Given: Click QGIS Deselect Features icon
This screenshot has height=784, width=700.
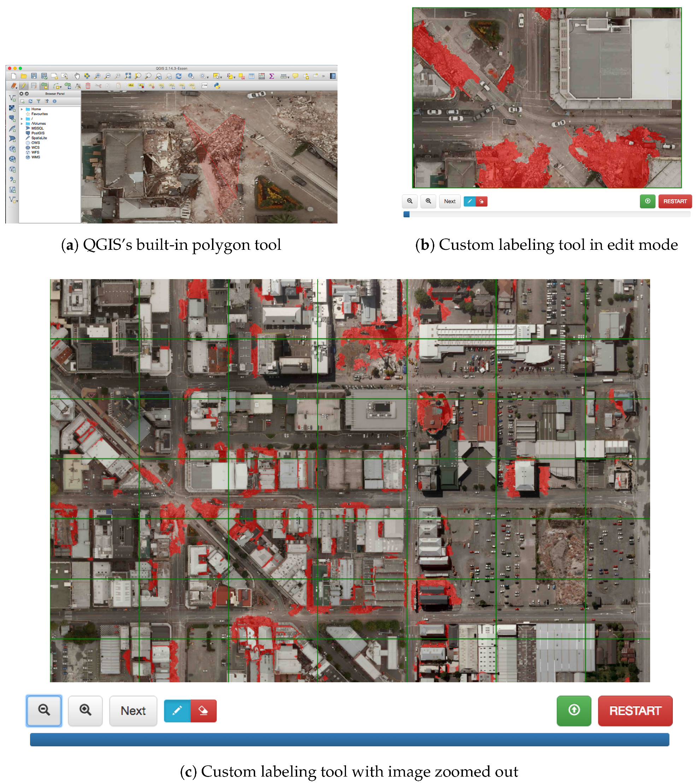Looking at the screenshot, I should tap(242, 76).
